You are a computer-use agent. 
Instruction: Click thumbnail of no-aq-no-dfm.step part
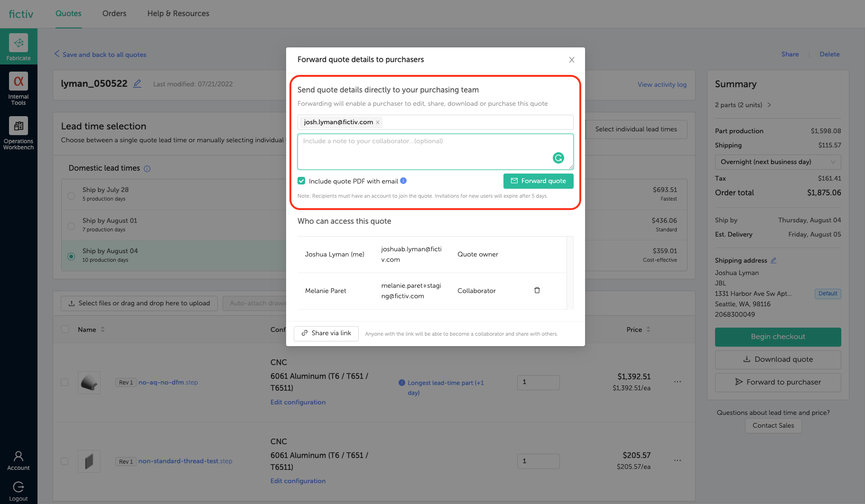[89, 382]
